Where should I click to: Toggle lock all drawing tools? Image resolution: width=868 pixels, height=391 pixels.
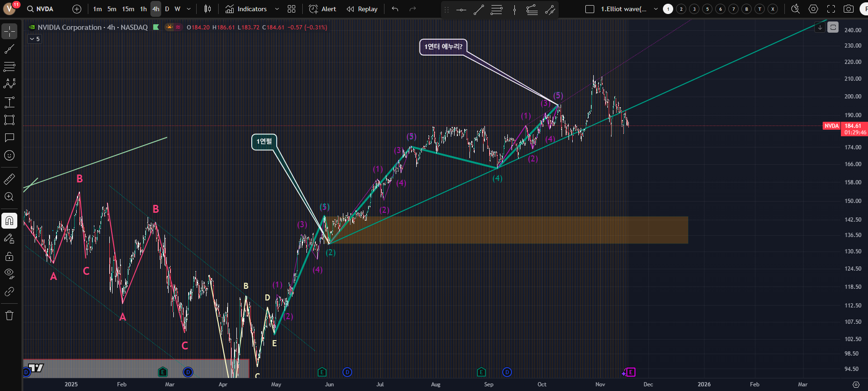(9, 256)
